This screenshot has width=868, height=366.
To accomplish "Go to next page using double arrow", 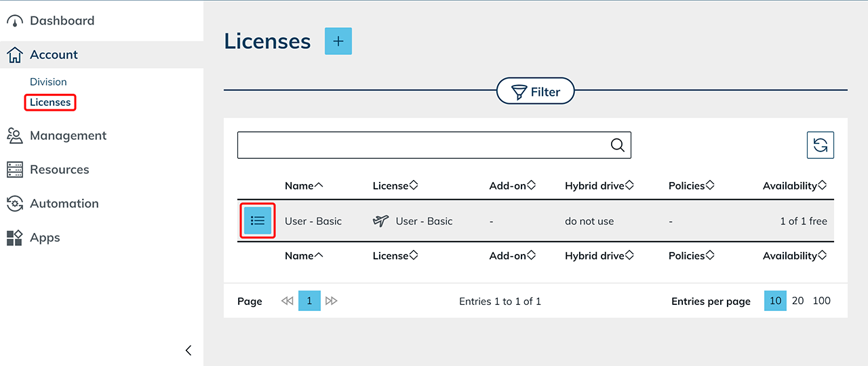I will 332,301.
